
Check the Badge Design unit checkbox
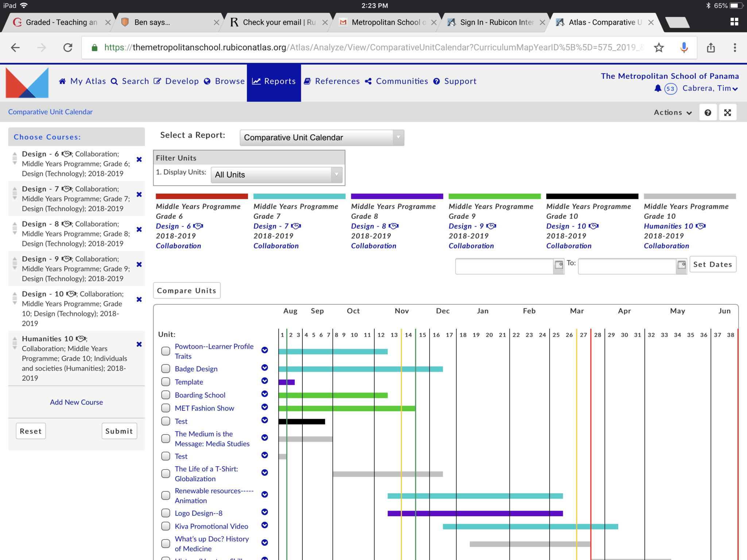point(166,368)
